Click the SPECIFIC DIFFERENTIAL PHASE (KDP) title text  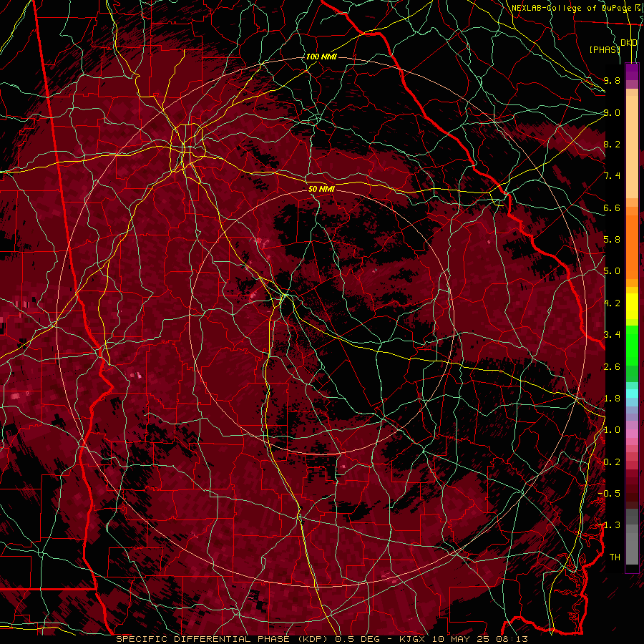(223, 639)
